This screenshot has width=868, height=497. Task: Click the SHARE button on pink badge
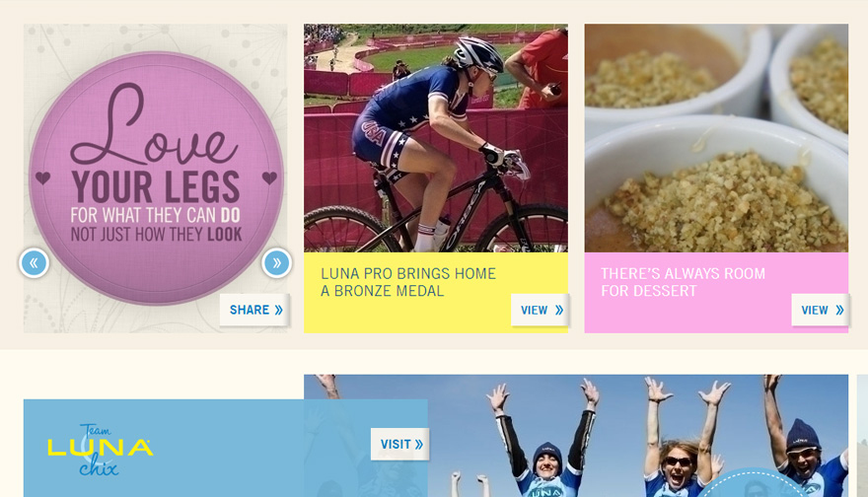(x=254, y=310)
